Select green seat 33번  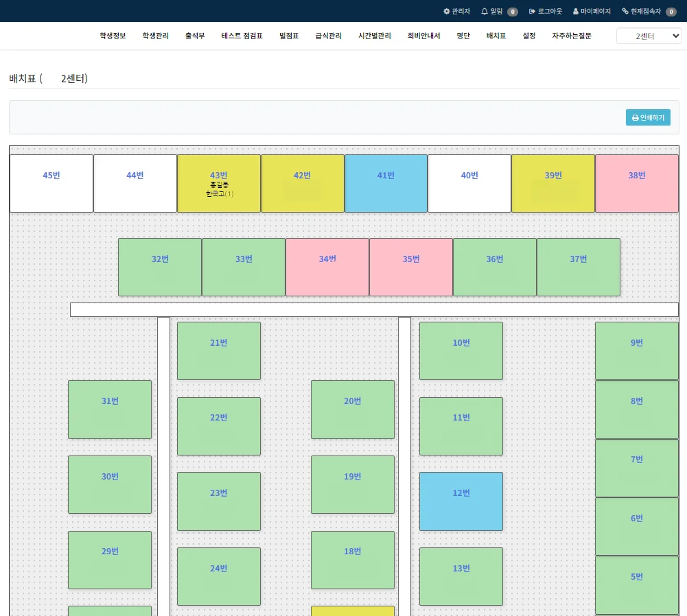(244, 267)
